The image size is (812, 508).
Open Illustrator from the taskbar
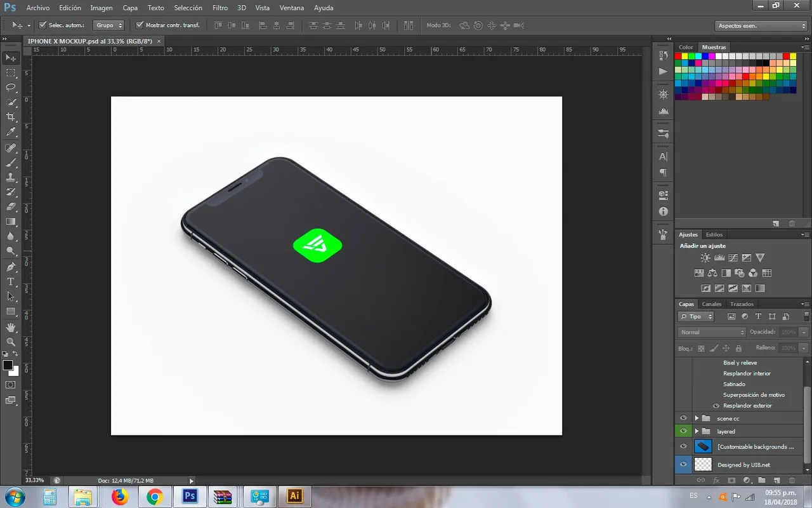(294, 497)
